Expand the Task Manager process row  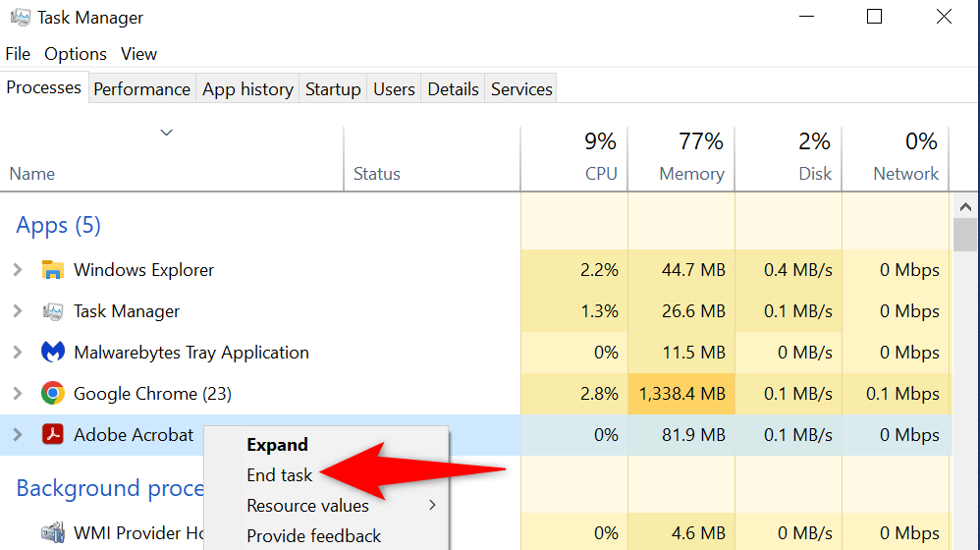coord(18,311)
